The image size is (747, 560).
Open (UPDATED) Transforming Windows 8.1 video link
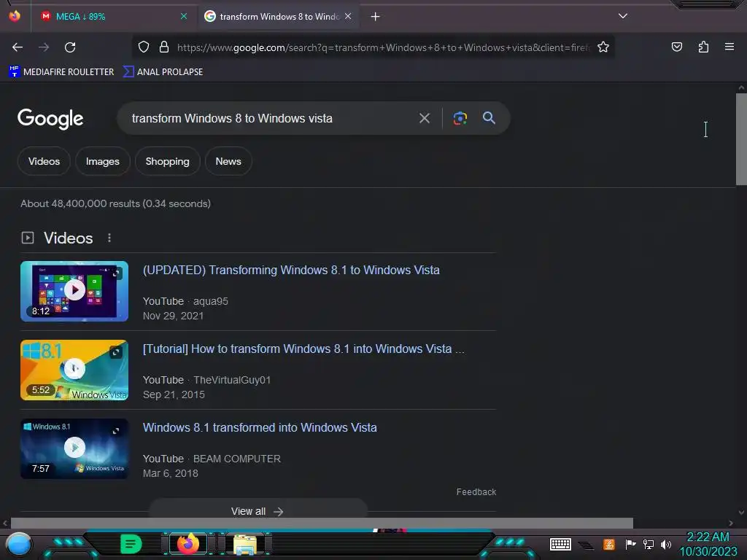[x=291, y=270]
